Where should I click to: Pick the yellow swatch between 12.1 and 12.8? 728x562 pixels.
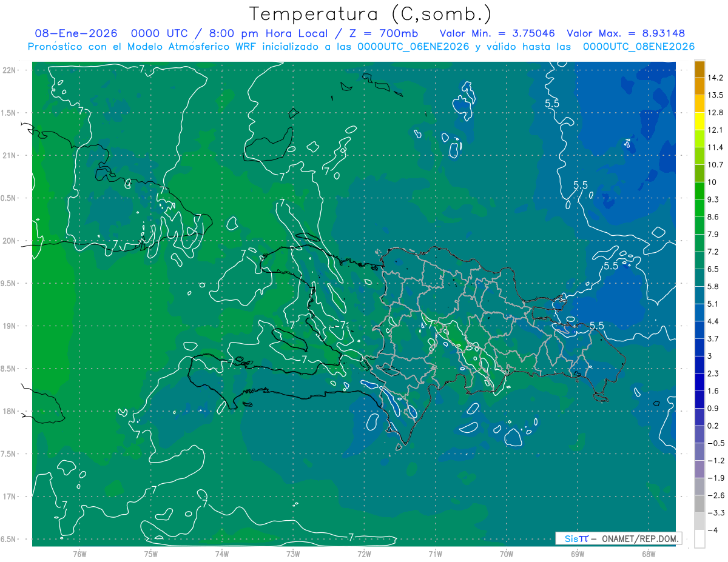coord(699,121)
